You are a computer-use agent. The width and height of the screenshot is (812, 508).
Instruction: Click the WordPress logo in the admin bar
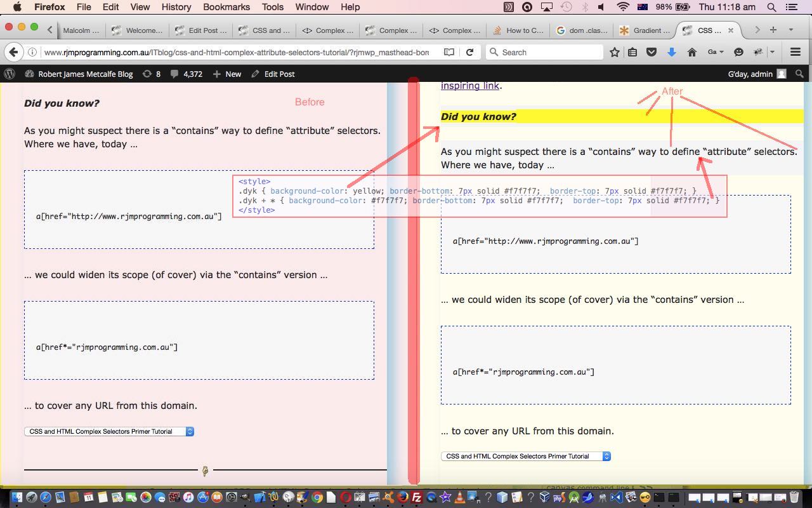(x=10, y=74)
